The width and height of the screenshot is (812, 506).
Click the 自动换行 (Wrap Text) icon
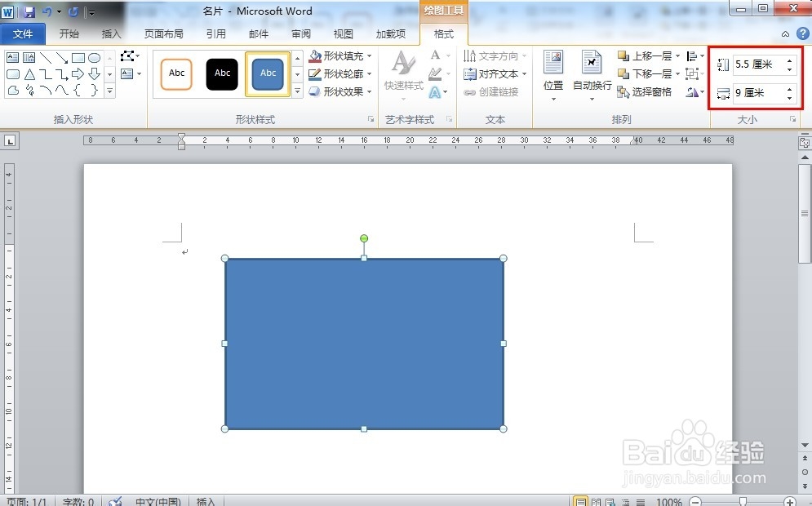[592, 63]
